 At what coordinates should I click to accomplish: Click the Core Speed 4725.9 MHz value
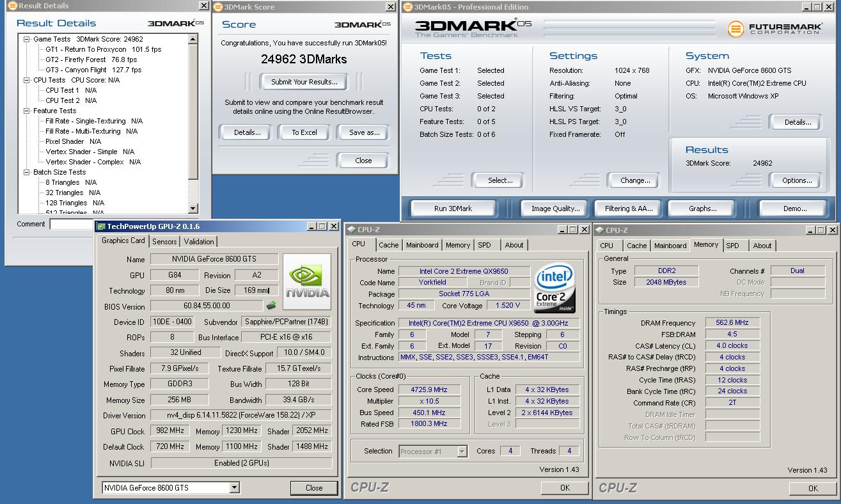429,390
